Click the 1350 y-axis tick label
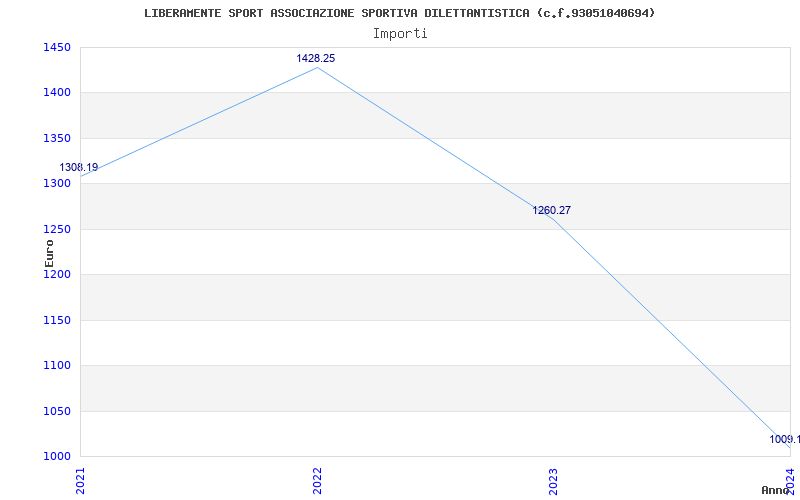Screen dimensions: 800x500 coord(57,138)
